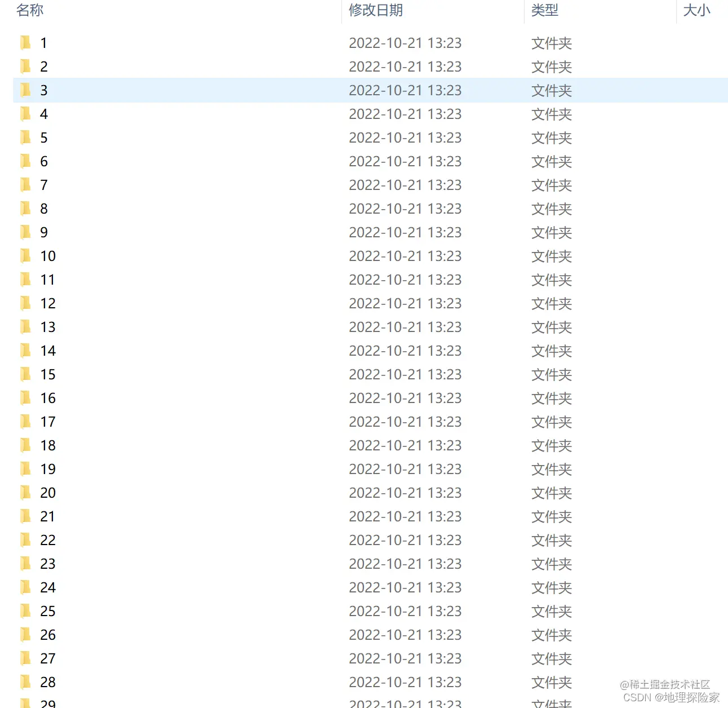
Task: Click the modified date of folder 5
Action: (405, 138)
